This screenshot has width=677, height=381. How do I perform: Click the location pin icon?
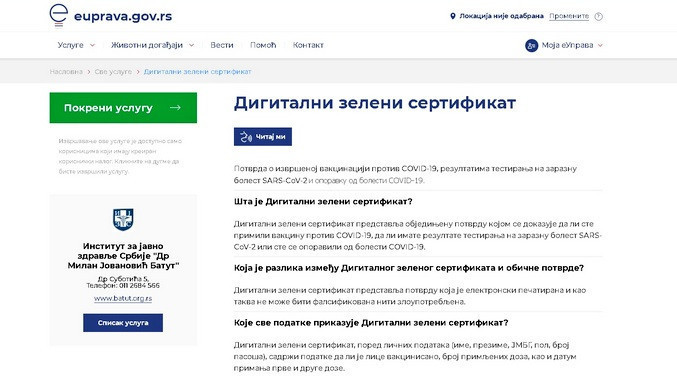452,16
